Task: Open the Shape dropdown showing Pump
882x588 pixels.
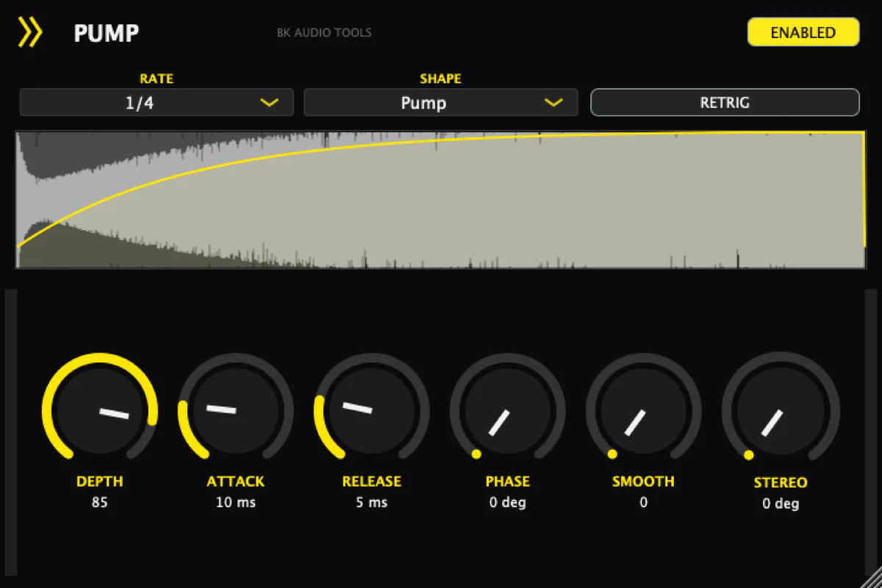Action: (x=441, y=103)
